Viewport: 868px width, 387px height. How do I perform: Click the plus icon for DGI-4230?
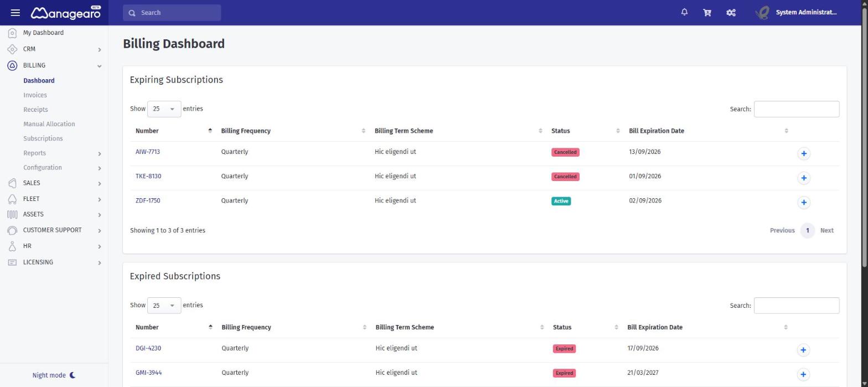click(x=803, y=350)
